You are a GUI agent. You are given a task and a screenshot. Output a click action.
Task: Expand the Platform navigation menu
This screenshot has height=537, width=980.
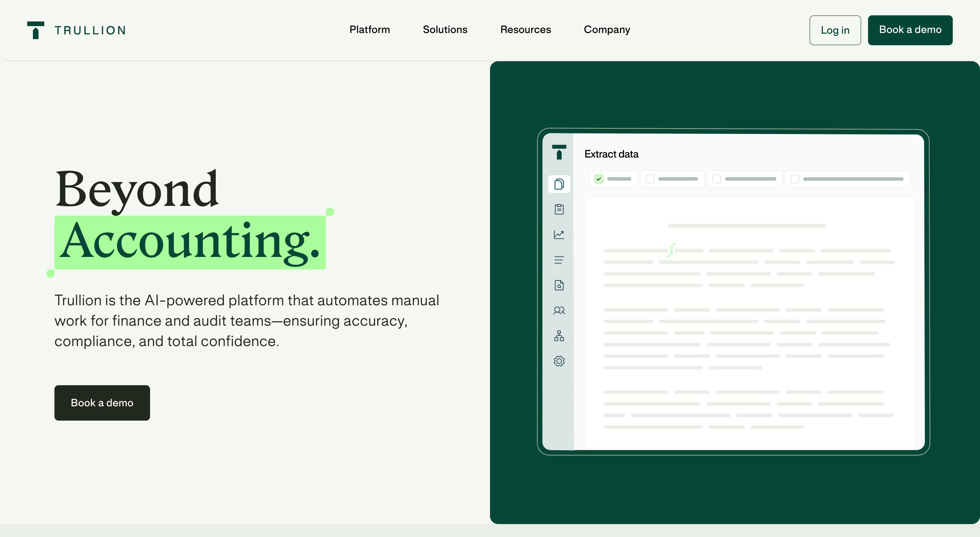(370, 30)
